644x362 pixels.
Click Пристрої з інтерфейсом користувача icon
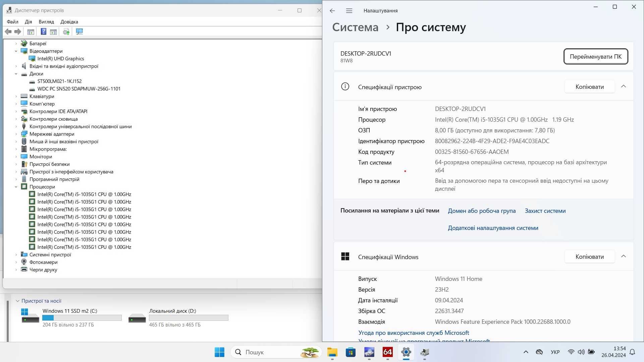[x=24, y=172]
